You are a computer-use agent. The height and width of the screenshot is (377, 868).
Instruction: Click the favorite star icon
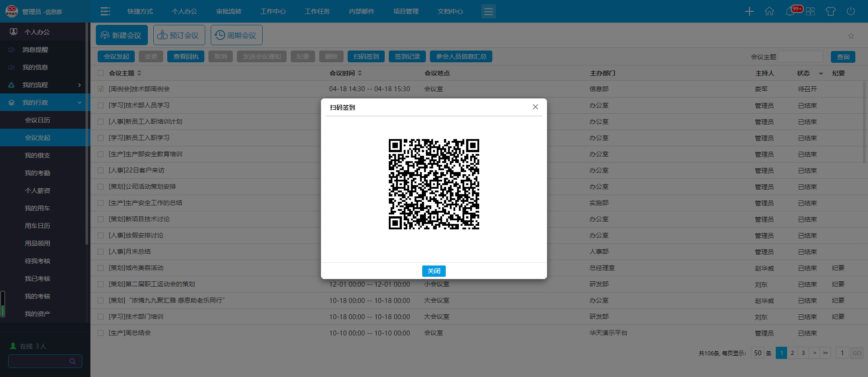[851, 36]
